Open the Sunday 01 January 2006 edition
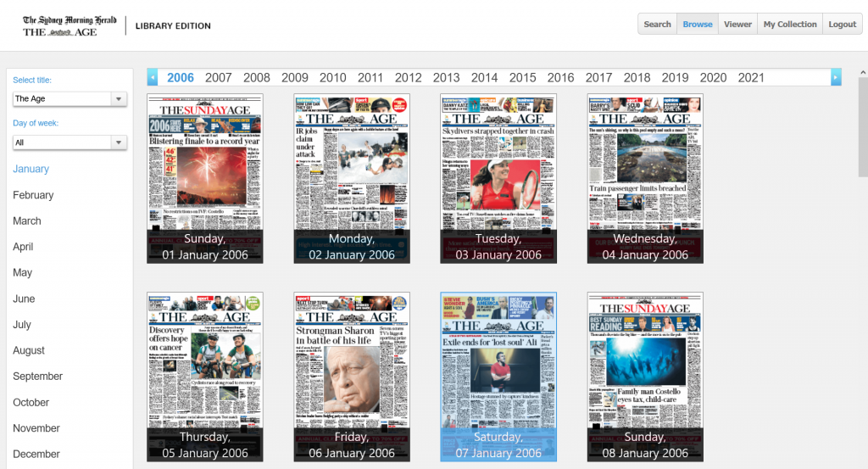Image resolution: width=868 pixels, height=469 pixels. [205, 178]
